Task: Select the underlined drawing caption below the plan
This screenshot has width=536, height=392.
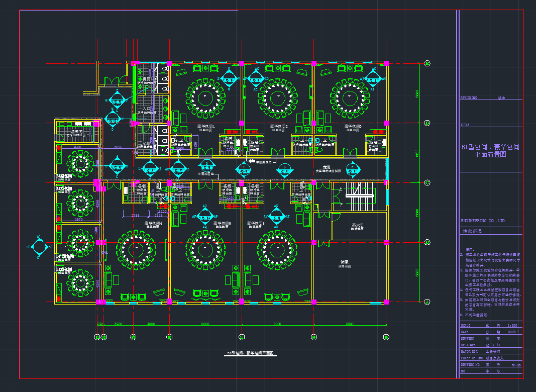Action: point(250,353)
